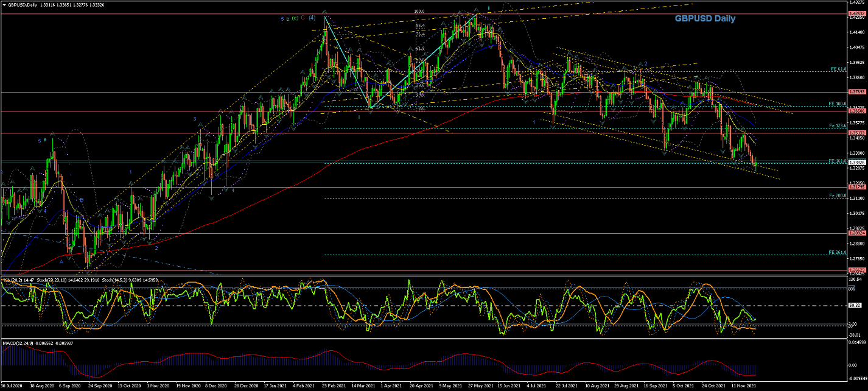Click the '8 Dec 2020' date label
Viewport: 868px width, 391px height.
(217, 386)
